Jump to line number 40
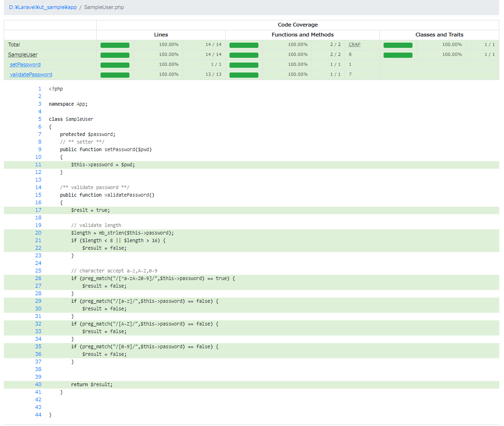Screen dimensions: 504x426 point(38,385)
